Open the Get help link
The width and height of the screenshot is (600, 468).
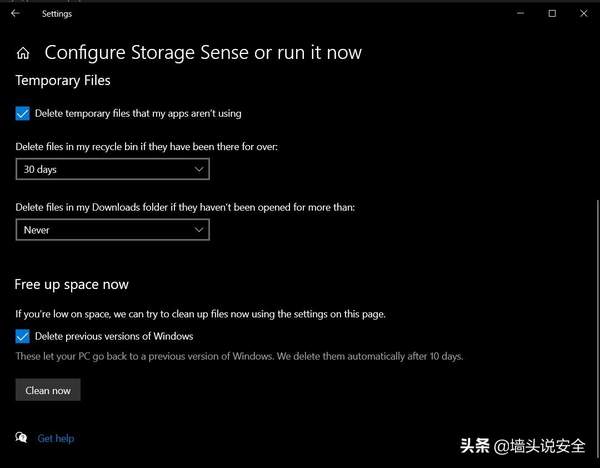pos(56,438)
